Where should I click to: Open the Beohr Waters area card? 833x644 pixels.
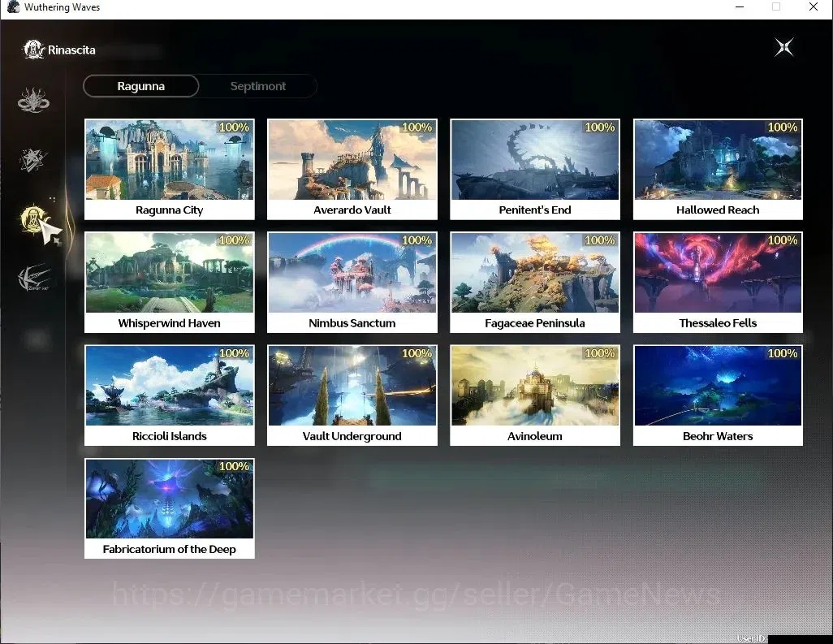click(x=718, y=395)
